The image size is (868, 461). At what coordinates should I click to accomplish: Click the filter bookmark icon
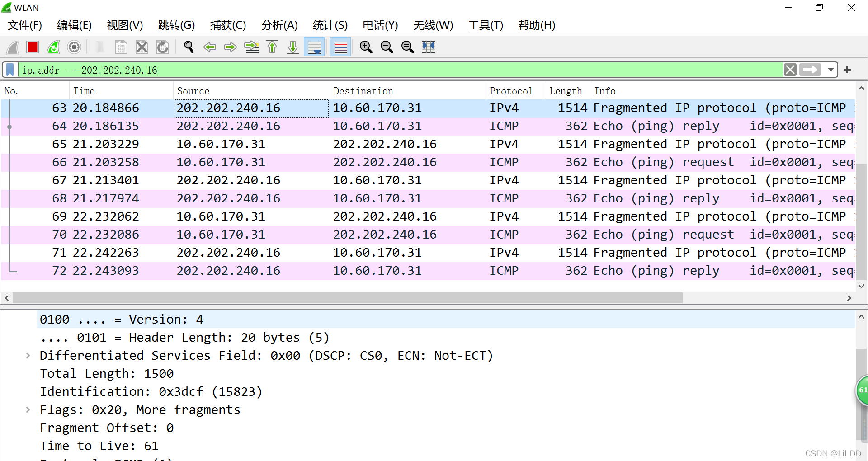click(x=10, y=70)
